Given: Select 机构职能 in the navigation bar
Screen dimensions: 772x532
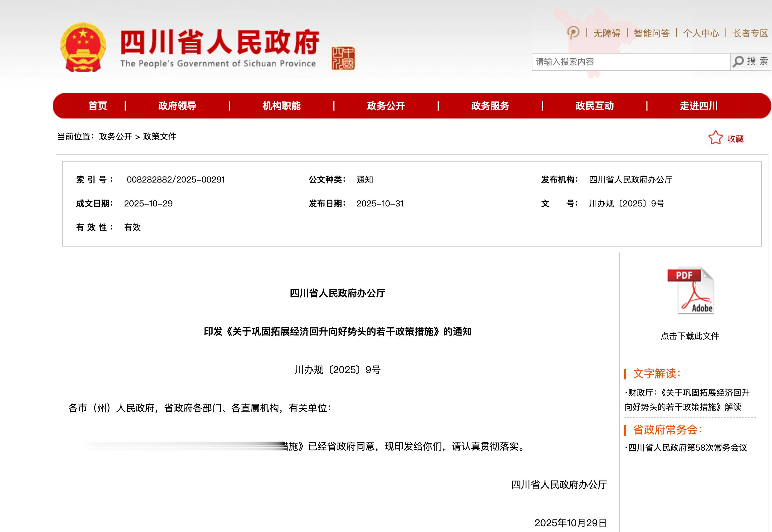Looking at the screenshot, I should [x=281, y=106].
